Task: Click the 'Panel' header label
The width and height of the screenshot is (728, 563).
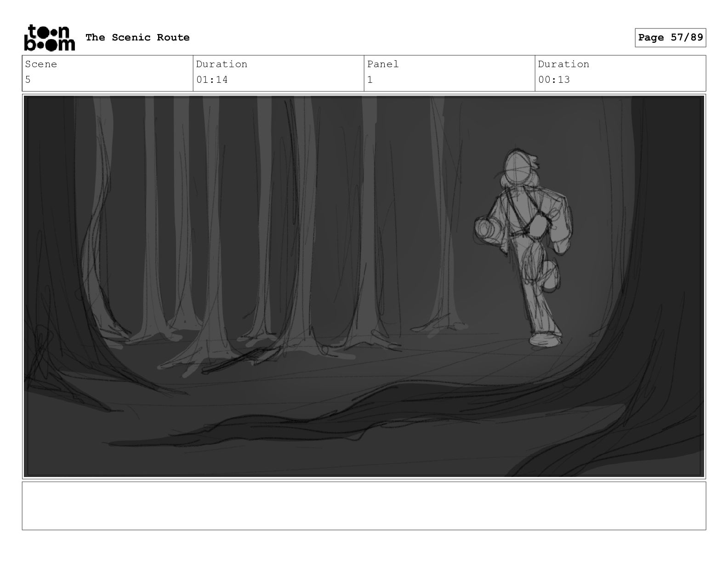Action: tap(383, 64)
